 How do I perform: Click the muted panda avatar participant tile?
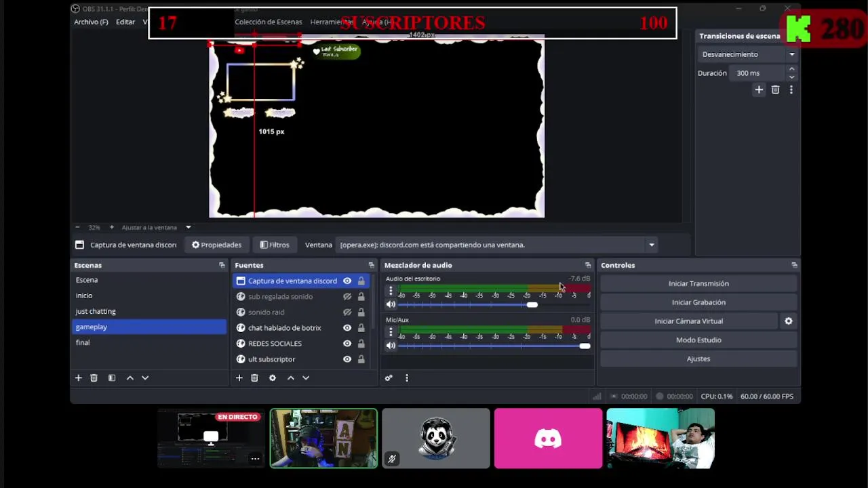click(435, 439)
